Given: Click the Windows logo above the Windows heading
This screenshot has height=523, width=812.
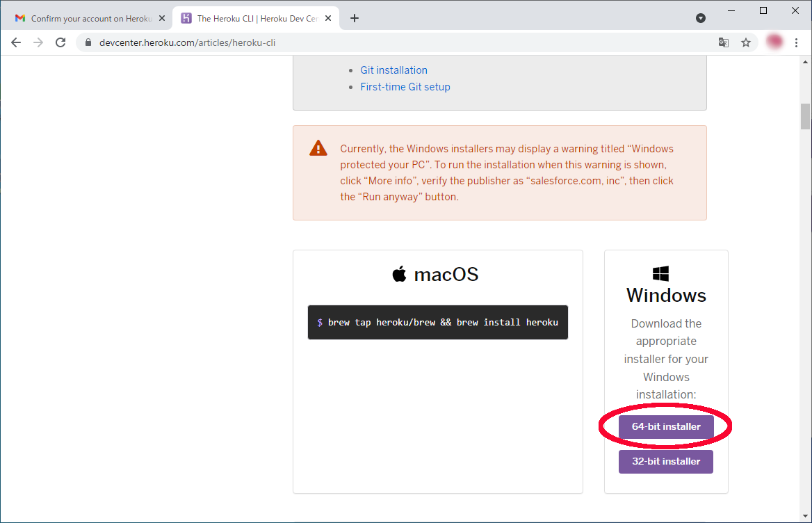Looking at the screenshot, I should click(660, 273).
